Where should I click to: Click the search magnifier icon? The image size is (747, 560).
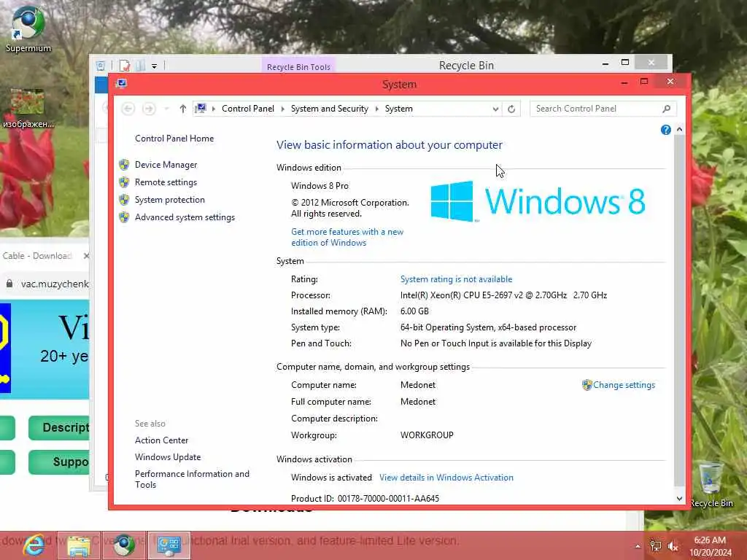click(667, 109)
